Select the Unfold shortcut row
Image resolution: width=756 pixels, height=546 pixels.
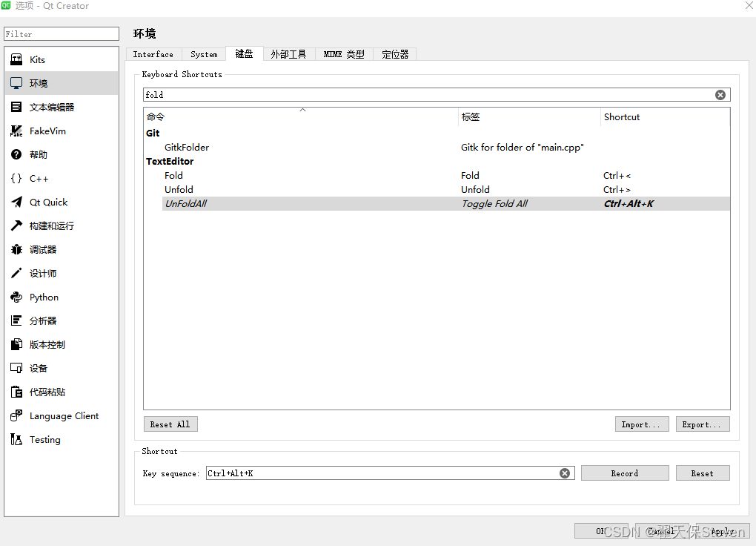(x=296, y=189)
